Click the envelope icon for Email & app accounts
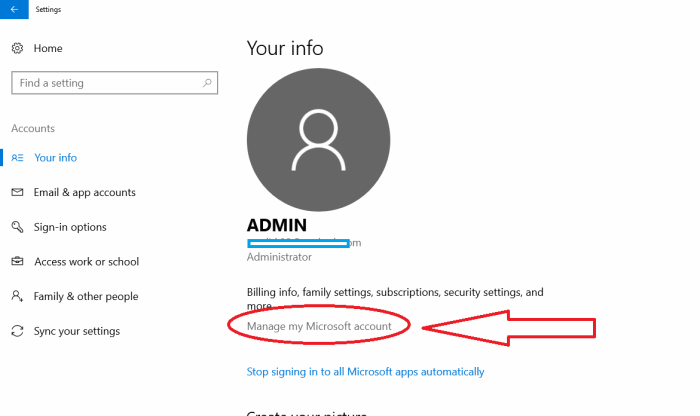The height and width of the screenshot is (416, 700). [17, 192]
